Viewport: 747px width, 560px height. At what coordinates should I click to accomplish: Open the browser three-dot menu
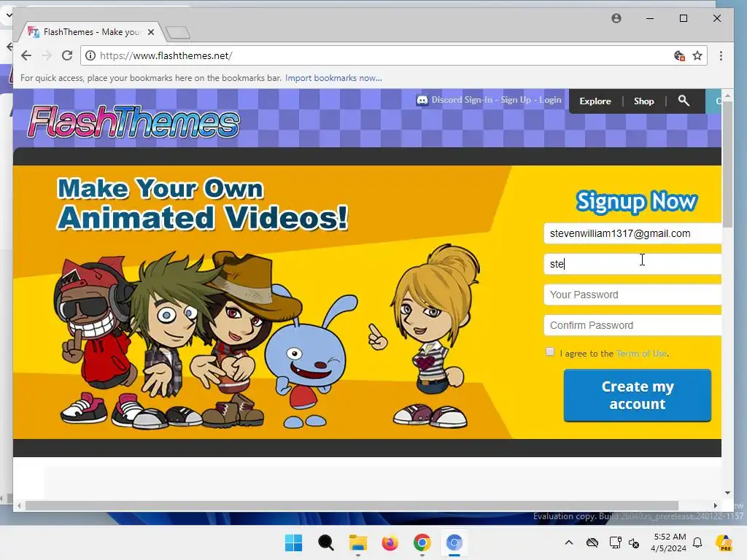coord(721,55)
